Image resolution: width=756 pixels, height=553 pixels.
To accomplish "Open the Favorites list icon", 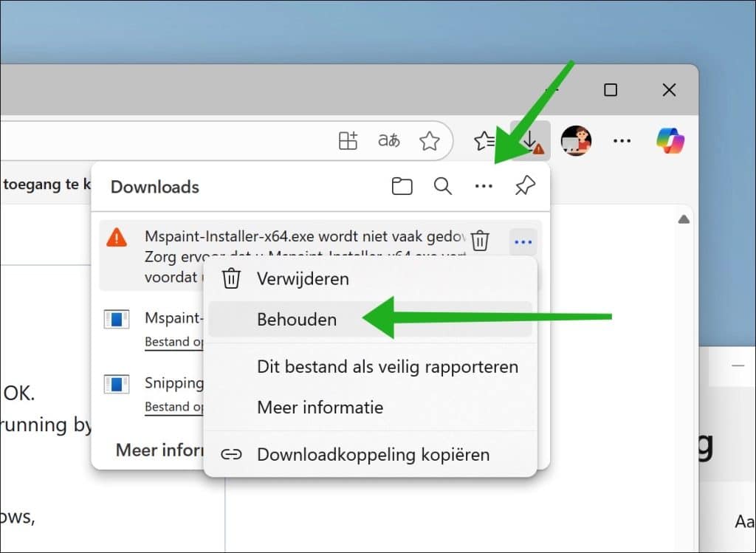I will click(x=484, y=141).
